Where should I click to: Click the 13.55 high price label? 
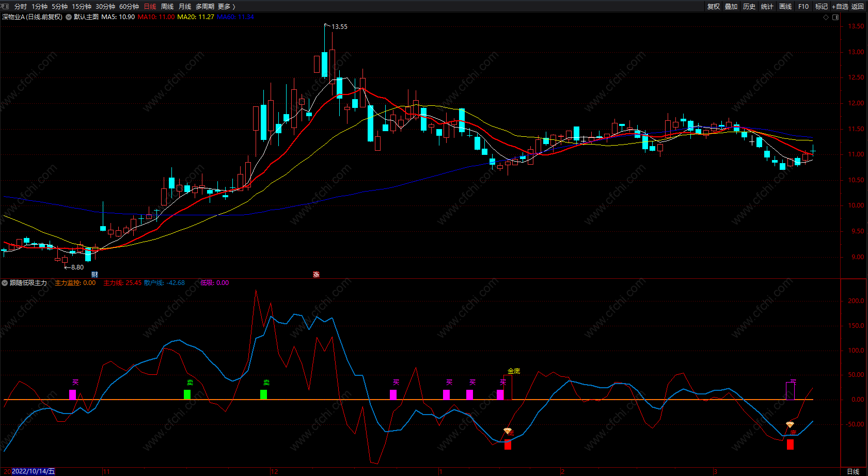(339, 27)
